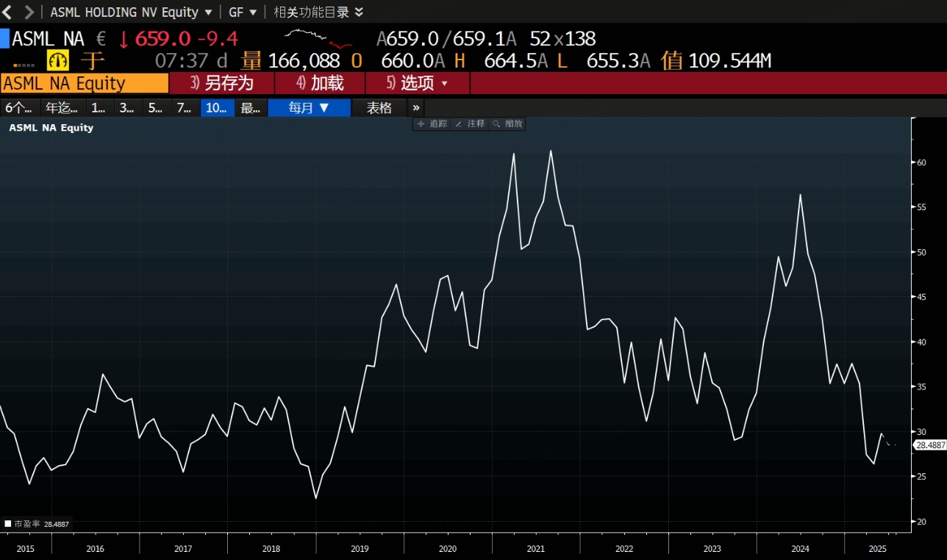The width and height of the screenshot is (947, 560).
Task: Click the price change -9.4
Action: 217,38
